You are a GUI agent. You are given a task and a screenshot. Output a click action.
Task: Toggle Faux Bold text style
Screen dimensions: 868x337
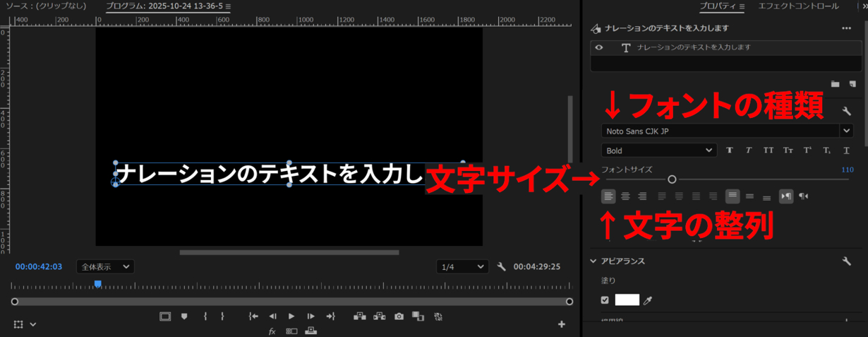pyautogui.click(x=730, y=150)
